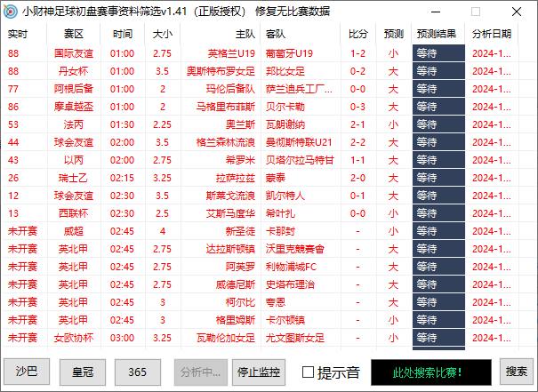Sort by the 实时 column header
The image size is (538, 392).
pos(18,34)
